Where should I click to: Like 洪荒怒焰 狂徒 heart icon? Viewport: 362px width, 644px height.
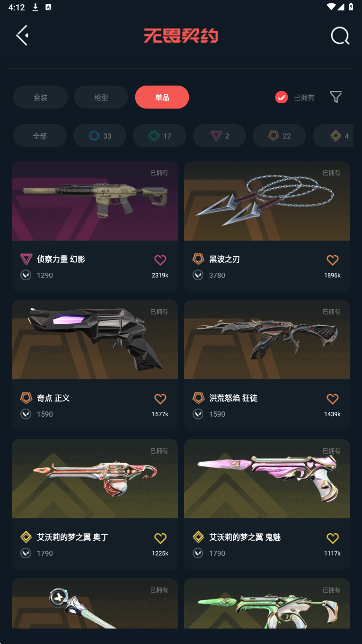point(333,399)
